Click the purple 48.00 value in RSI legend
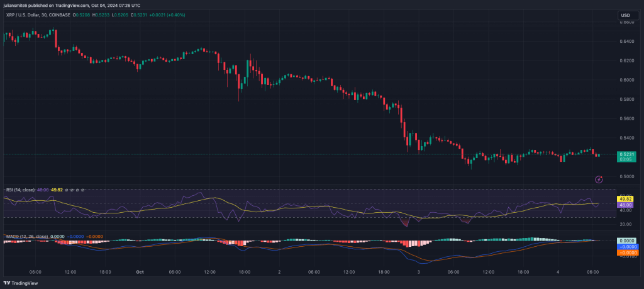 pyautogui.click(x=42, y=190)
